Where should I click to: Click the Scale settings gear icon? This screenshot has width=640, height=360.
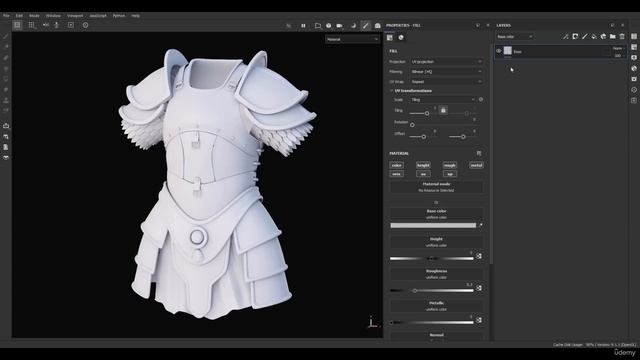[x=481, y=100]
